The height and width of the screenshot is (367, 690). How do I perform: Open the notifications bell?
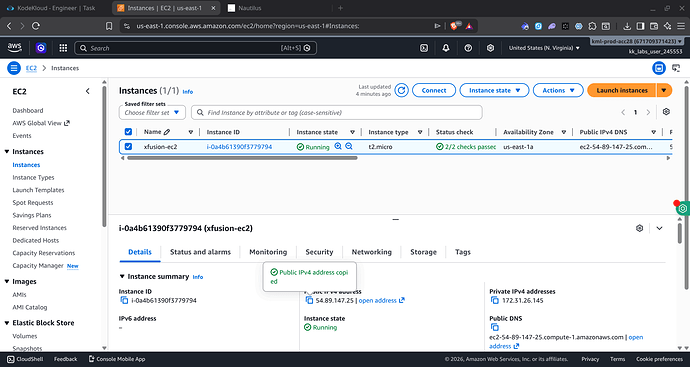coord(446,48)
